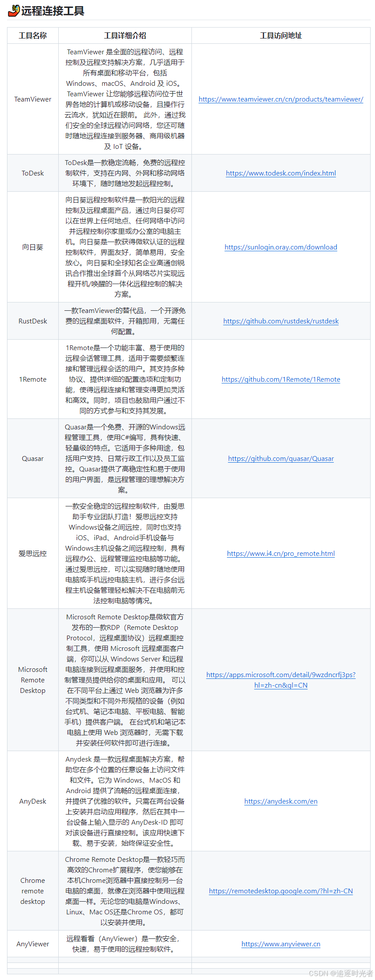Open the sunlogin.oray.com download link
375x980 pixels.
[281, 247]
